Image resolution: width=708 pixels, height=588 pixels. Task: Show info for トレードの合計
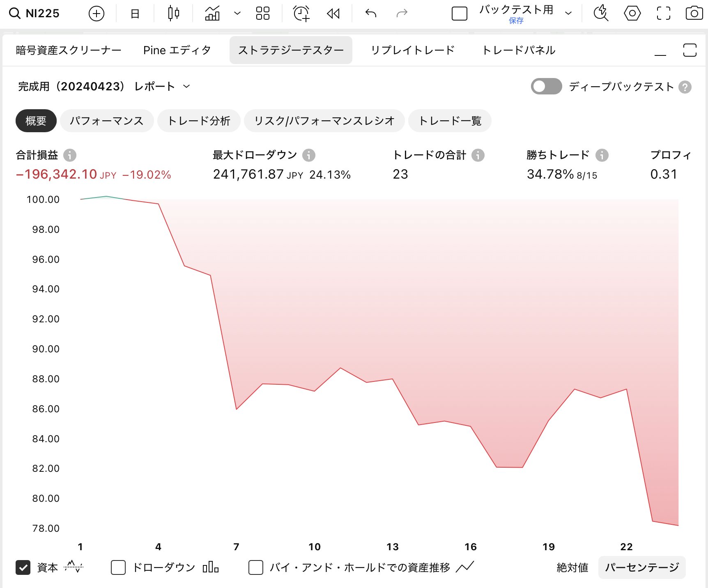[478, 155]
